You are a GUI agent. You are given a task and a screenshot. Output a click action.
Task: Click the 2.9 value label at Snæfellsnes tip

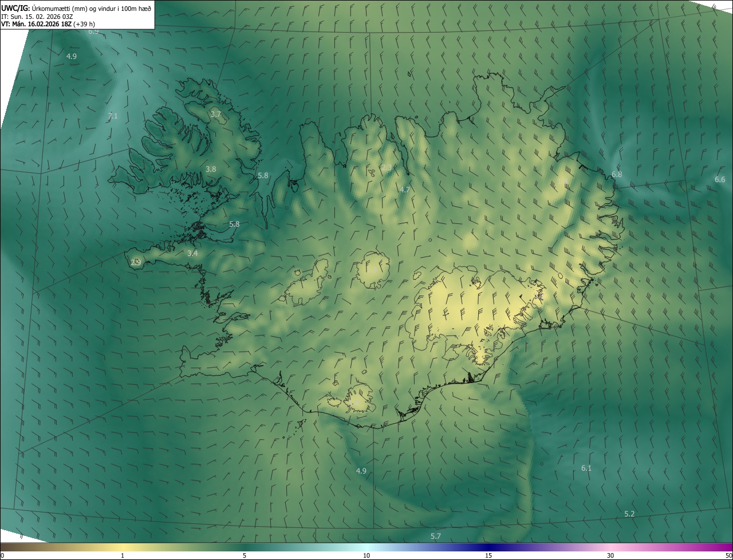coord(136,262)
